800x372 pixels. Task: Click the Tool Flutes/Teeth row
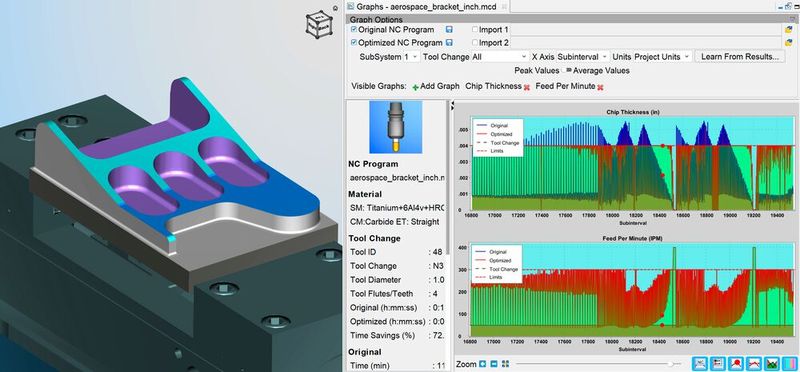[x=396, y=294]
